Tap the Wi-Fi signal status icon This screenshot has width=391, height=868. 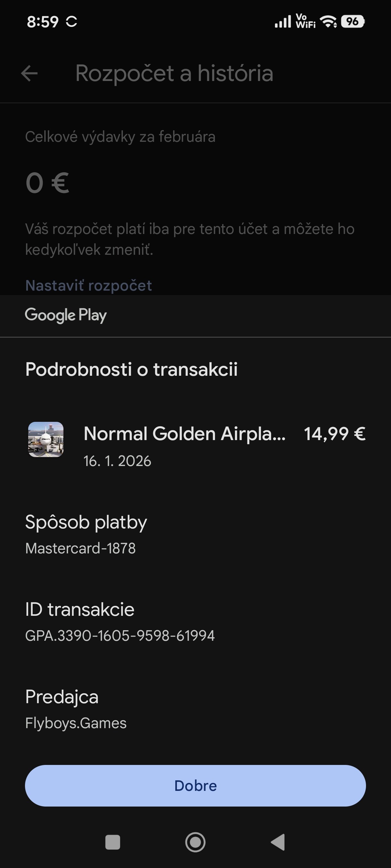[x=328, y=22]
